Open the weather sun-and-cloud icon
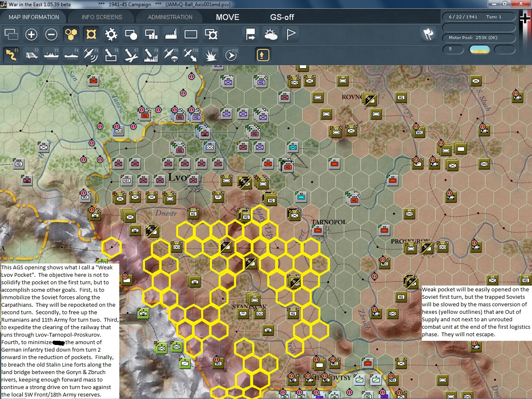Viewport: 532px width, 399px height. pyautogui.click(x=271, y=34)
